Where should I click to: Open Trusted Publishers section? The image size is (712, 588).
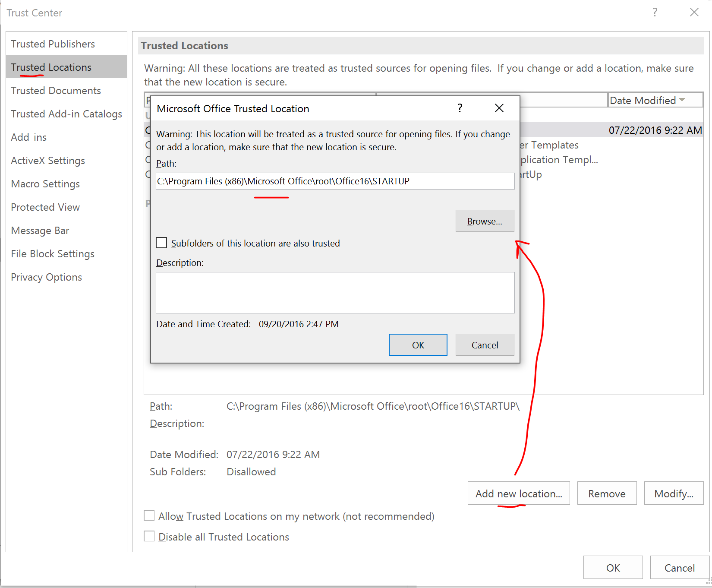pos(66,44)
